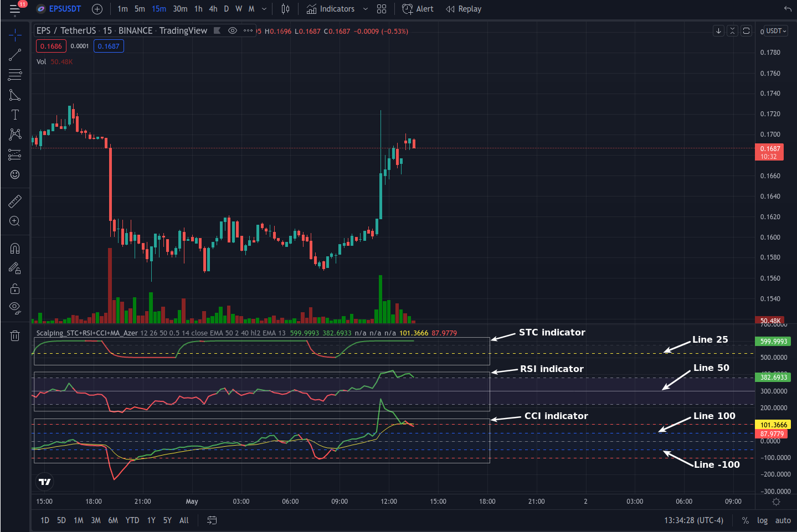Viewport: 797px width, 532px height.
Task: Select the Trend Line drawing tool
Action: pos(15,54)
